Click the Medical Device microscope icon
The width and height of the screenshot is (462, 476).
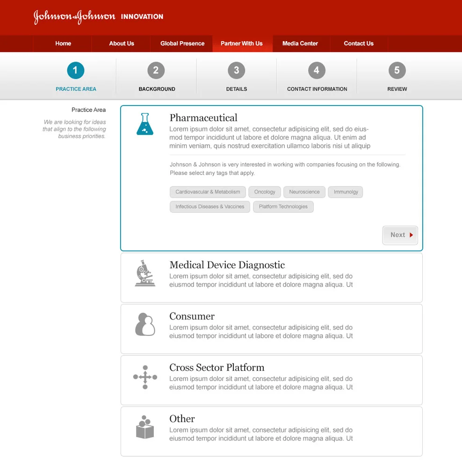point(145,273)
